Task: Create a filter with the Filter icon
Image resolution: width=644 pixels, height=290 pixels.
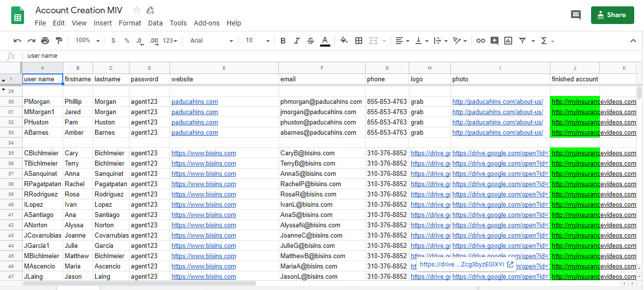Action: [523, 41]
